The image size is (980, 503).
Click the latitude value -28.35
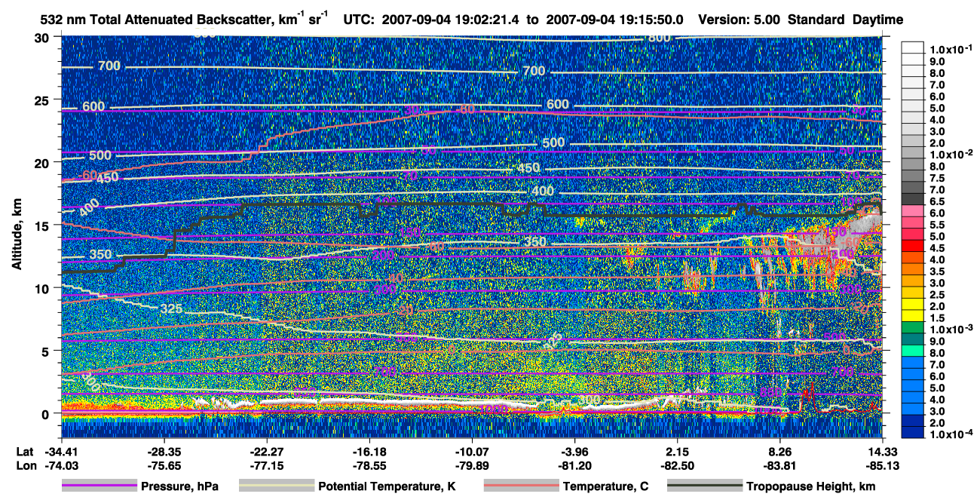coord(164,451)
